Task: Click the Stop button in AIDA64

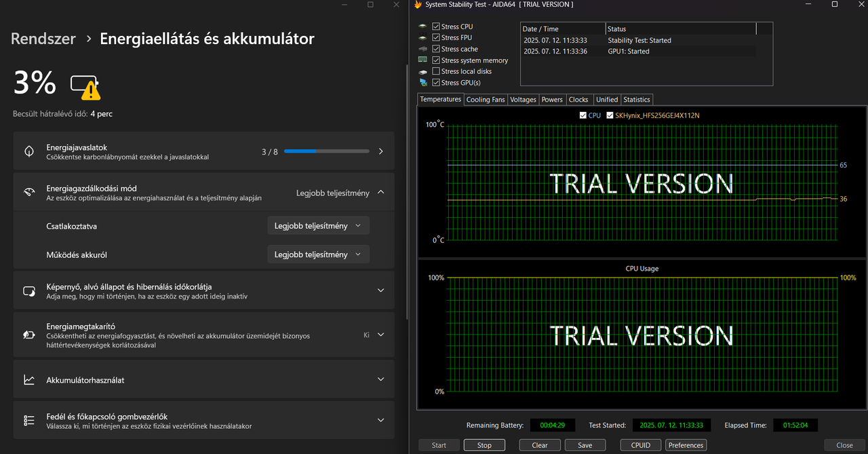Action: (484, 445)
